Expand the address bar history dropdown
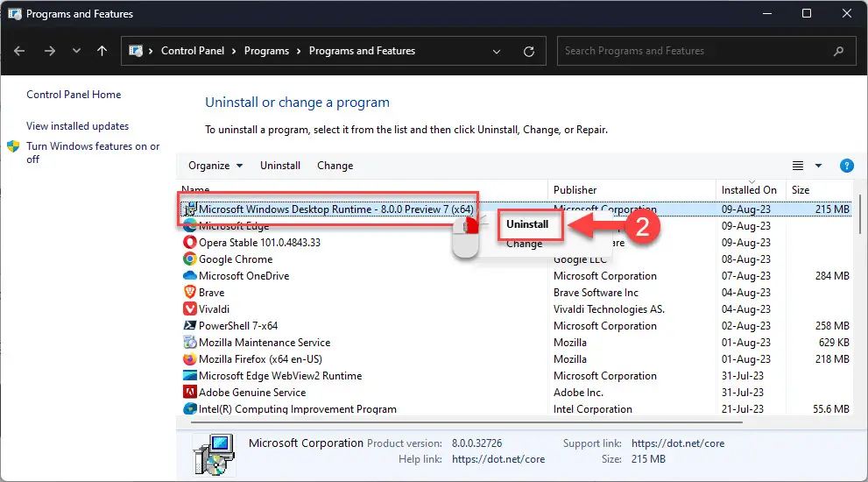Image resolution: width=868 pixels, height=482 pixels. pos(497,52)
